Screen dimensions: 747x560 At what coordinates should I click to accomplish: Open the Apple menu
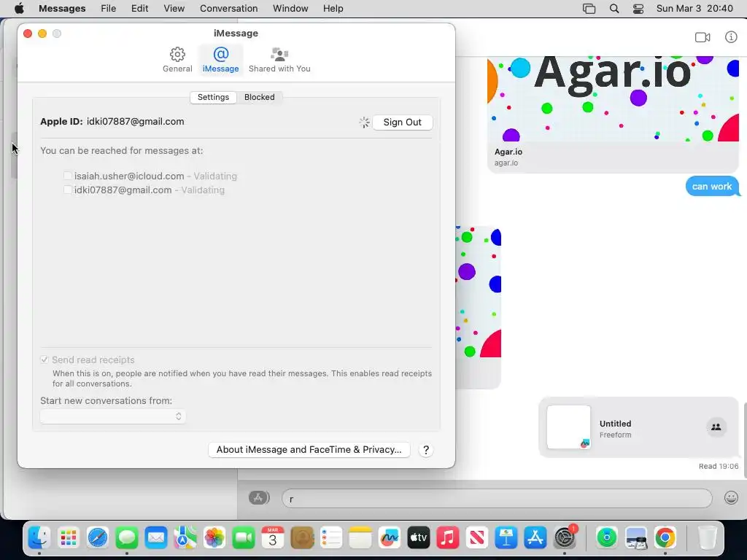click(19, 9)
